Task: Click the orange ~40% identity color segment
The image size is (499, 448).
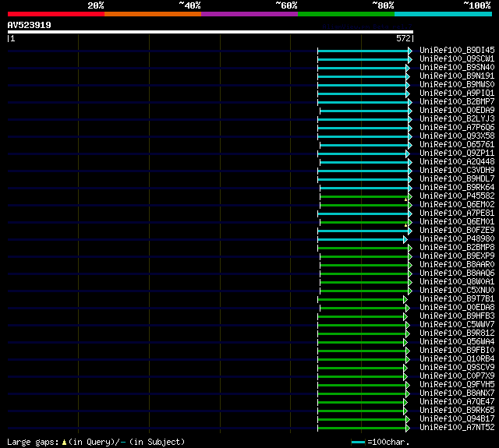Action: click(153, 14)
